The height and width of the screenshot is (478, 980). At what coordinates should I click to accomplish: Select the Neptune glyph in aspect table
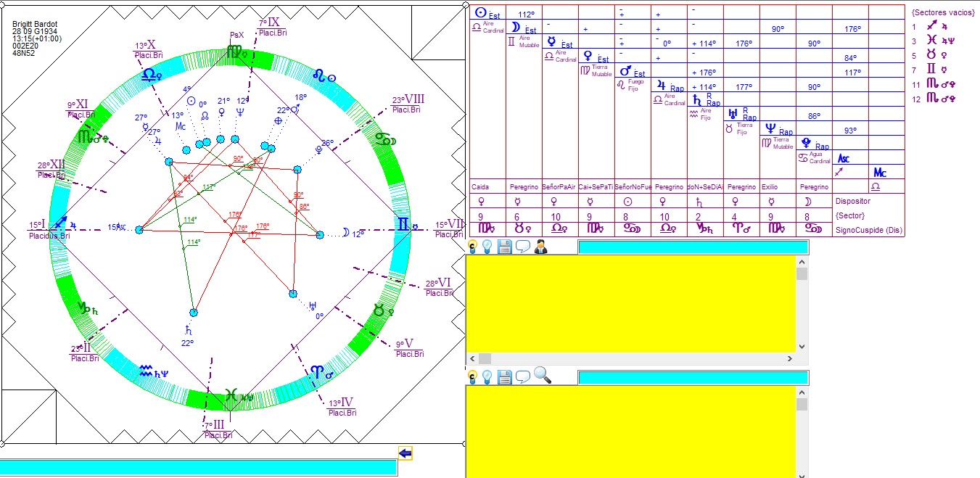coord(770,129)
